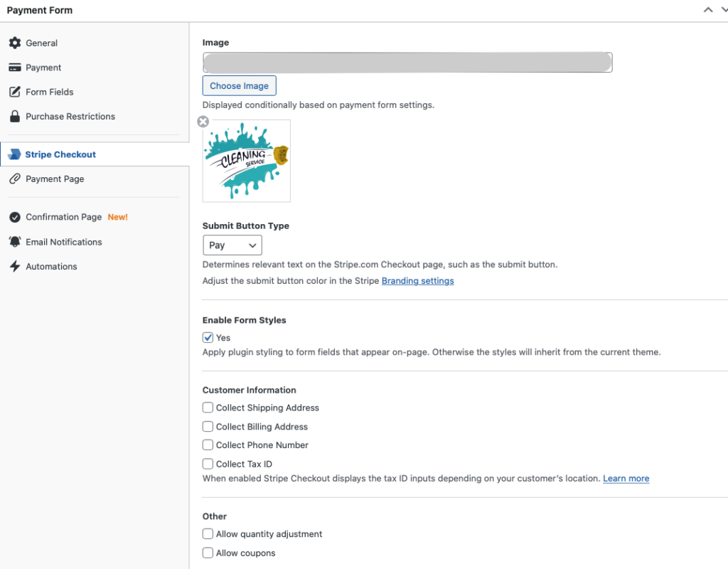Click the Payment credit card icon
Screen dimensions: 728x569
(14, 68)
